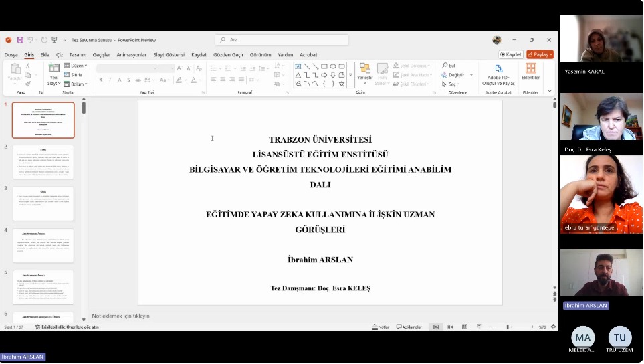Toggle strikethrough formatting
The image size is (644, 364).
tap(138, 80)
